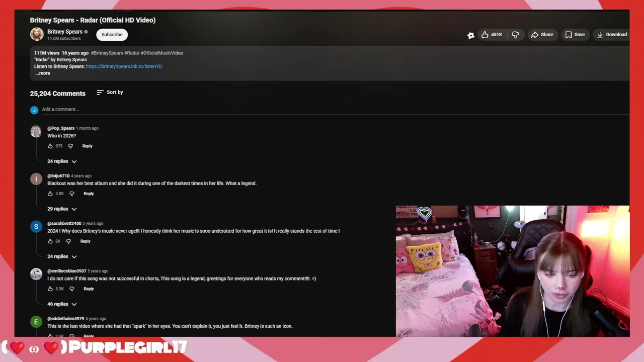Screen dimensions: 644x362
Task: Click the heart icon on webcam overlay
Action: (x=424, y=214)
